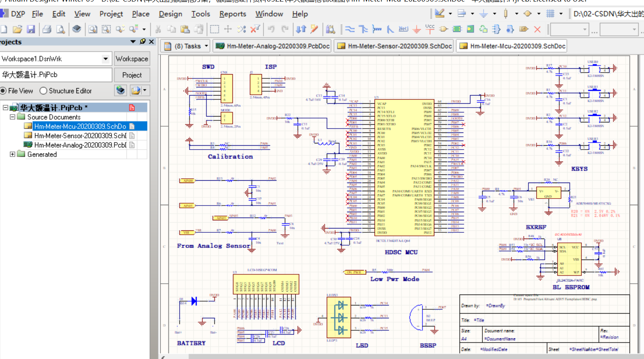
Task: Open the (8) Tasks dropdown
Action: (186, 46)
